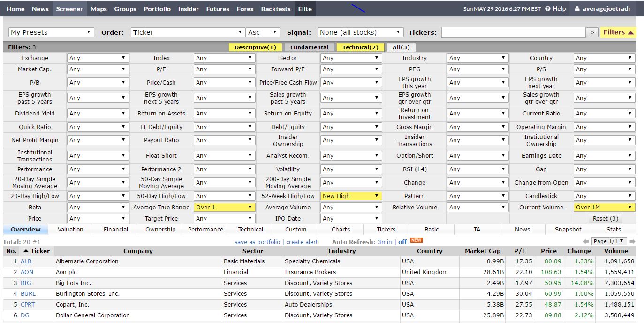Open the DG ticker link
Image resolution: width=644 pixels, height=323 pixels.
pos(25,315)
